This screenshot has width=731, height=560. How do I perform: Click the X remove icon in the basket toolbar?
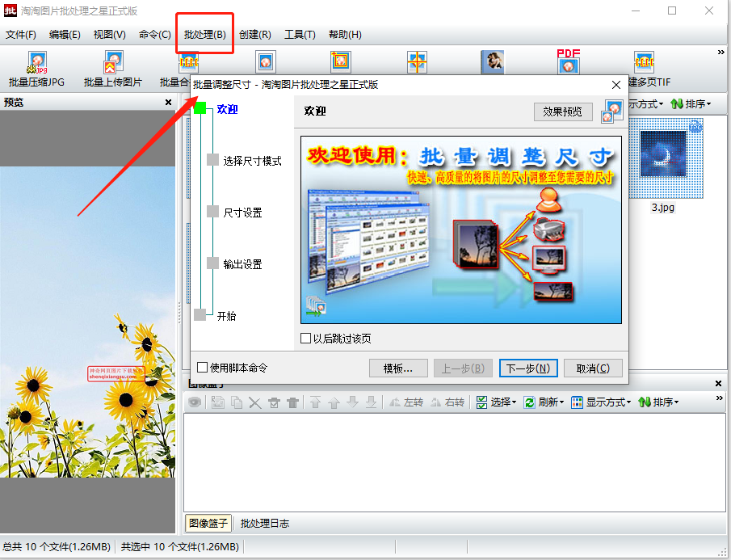[255, 402]
